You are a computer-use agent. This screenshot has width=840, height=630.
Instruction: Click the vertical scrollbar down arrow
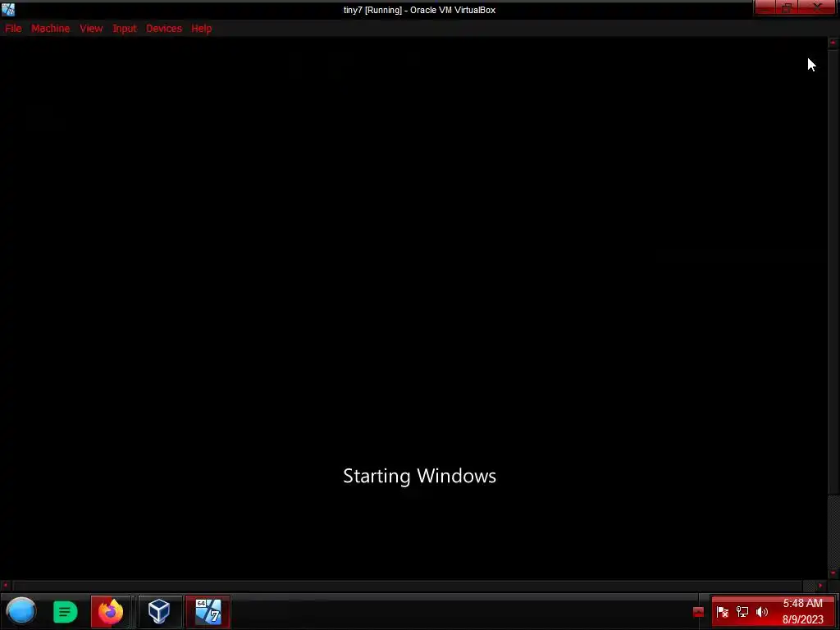[833, 573]
